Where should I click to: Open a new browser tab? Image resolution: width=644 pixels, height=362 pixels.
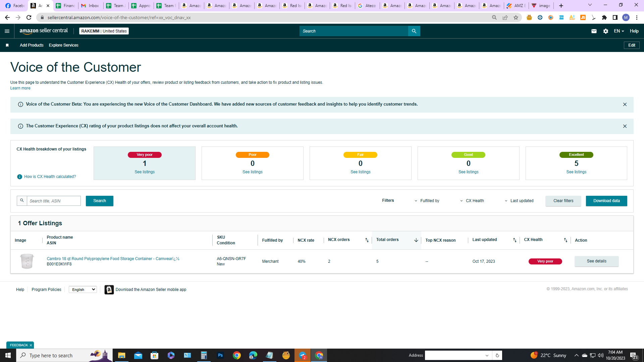tap(561, 6)
